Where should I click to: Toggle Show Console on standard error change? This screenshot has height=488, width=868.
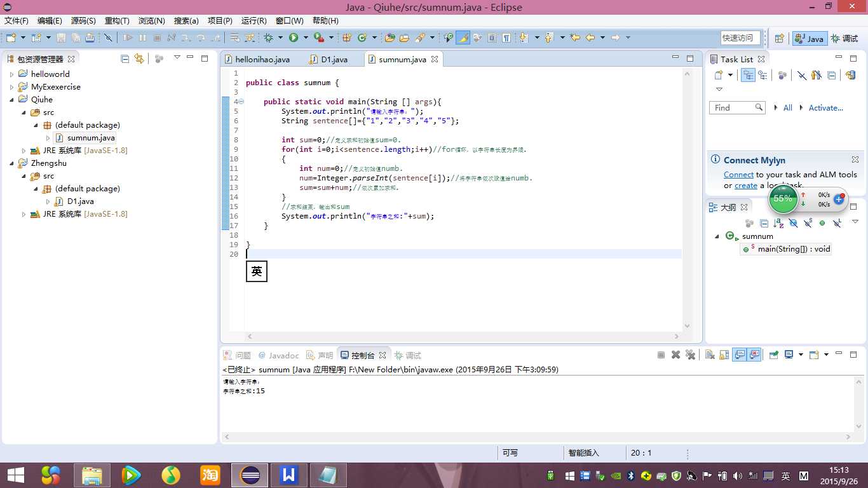pyautogui.click(x=754, y=355)
